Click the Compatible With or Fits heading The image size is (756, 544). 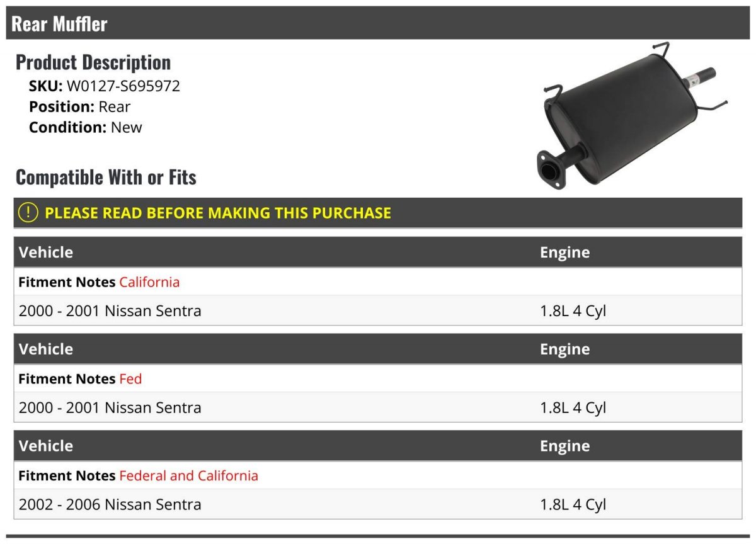[x=106, y=178]
